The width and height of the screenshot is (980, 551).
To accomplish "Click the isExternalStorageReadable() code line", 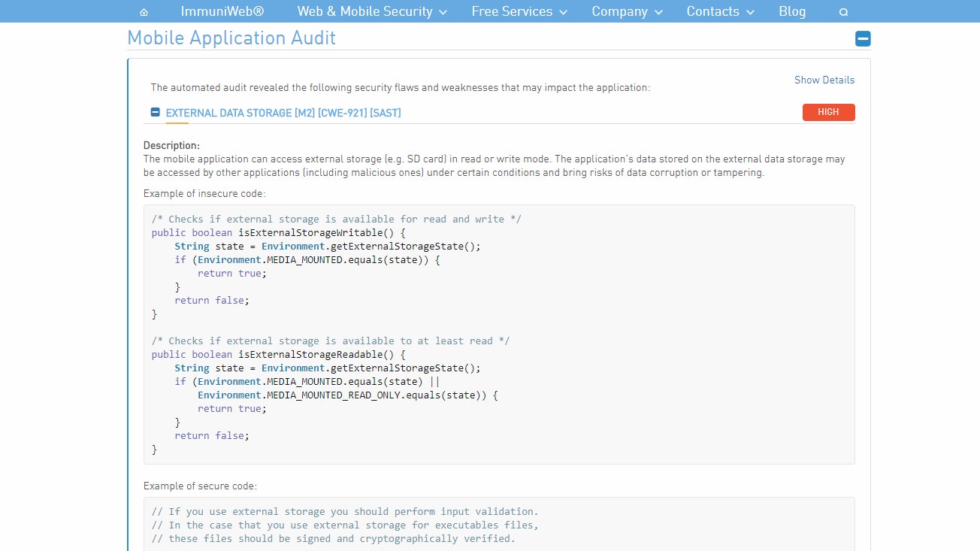I will 278,354.
